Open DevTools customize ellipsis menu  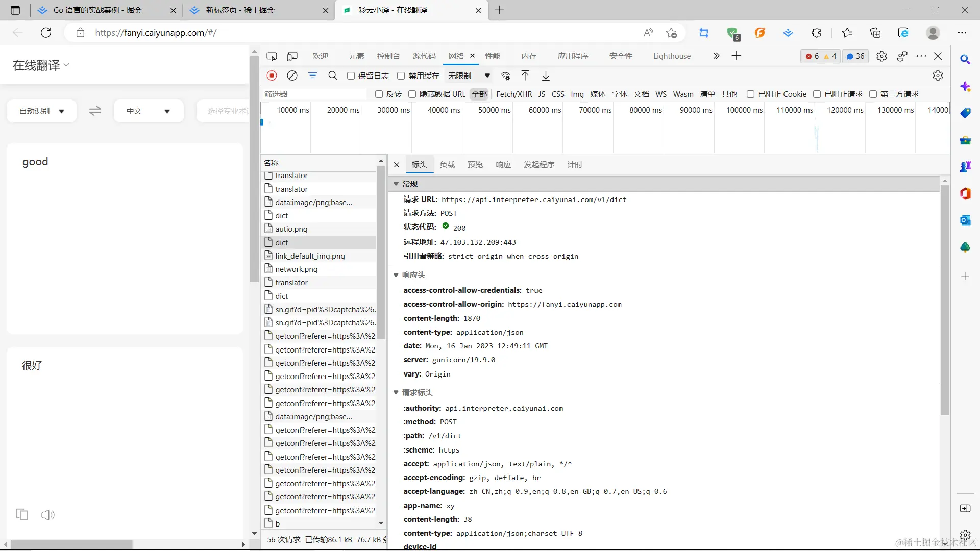coord(921,56)
